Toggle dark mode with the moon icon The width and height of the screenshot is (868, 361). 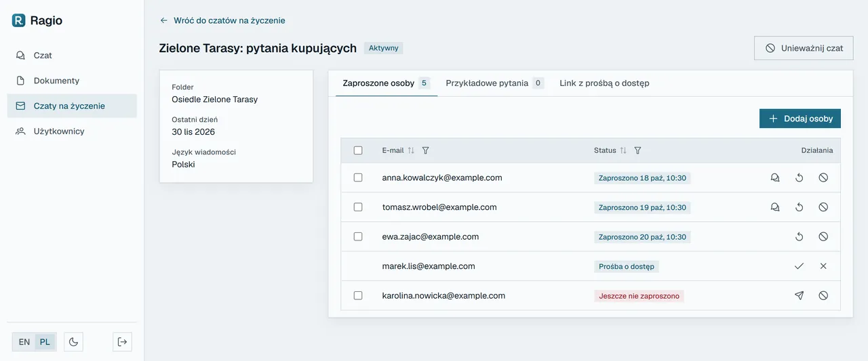coord(73,342)
